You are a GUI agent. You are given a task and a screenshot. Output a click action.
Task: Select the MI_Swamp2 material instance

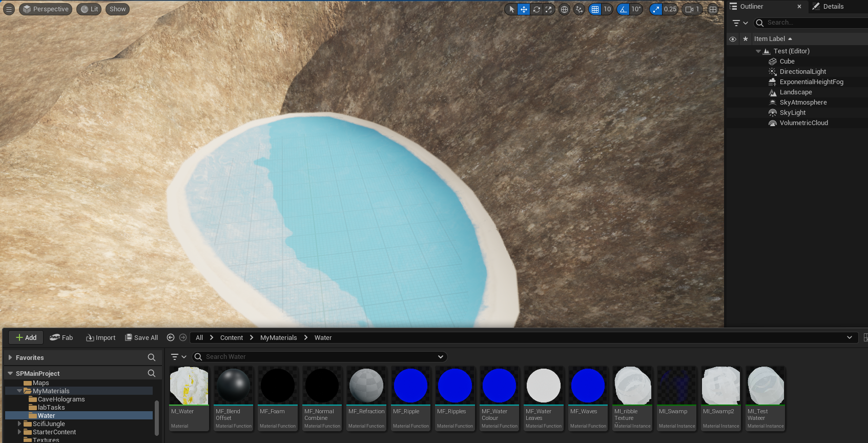click(721, 398)
